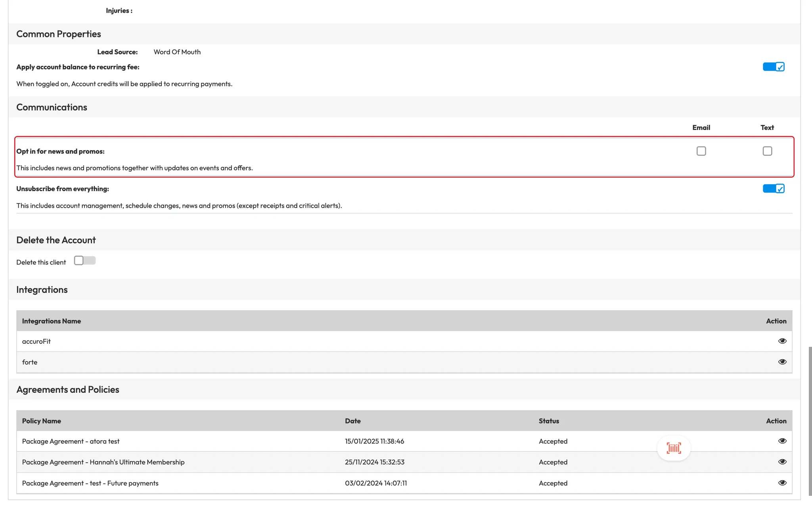This screenshot has height=505, width=812.
Task: Click Hannah's Ultimate Membership policy name
Action: tap(103, 462)
